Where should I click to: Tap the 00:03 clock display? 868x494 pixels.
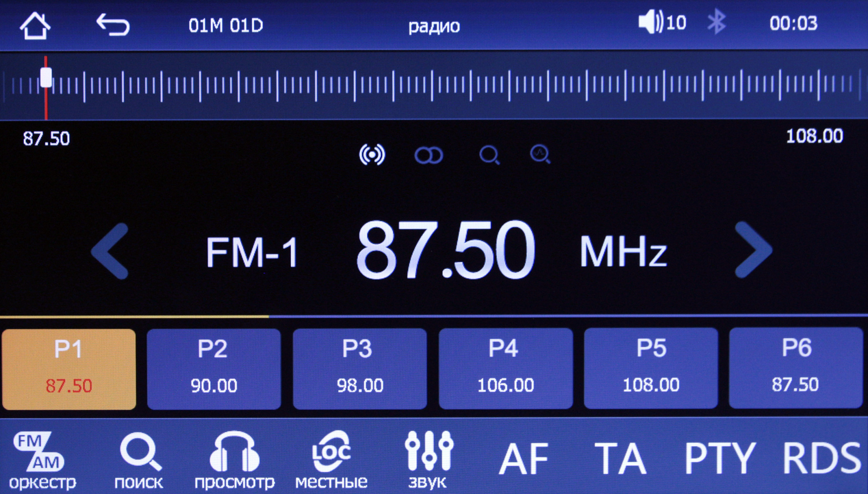click(x=793, y=23)
